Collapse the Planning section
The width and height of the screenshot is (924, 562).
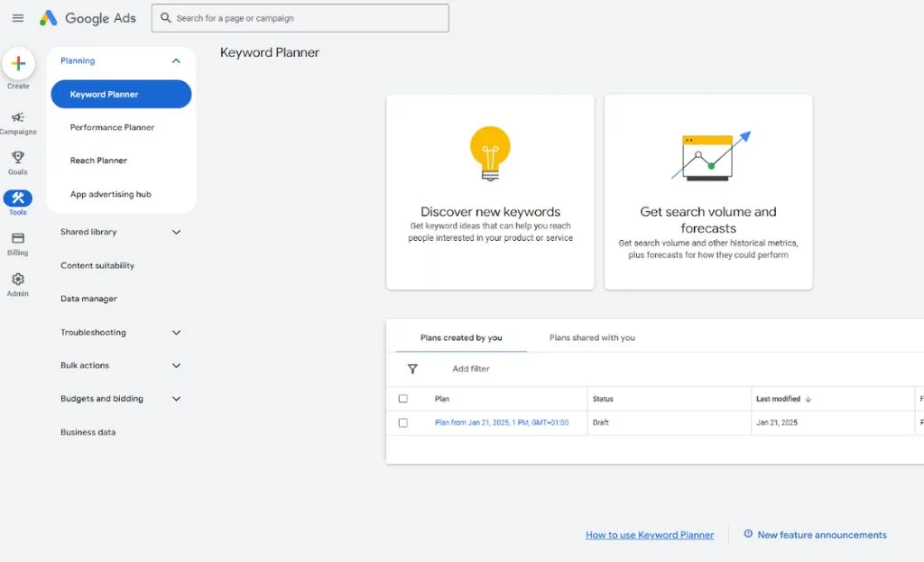coord(176,60)
